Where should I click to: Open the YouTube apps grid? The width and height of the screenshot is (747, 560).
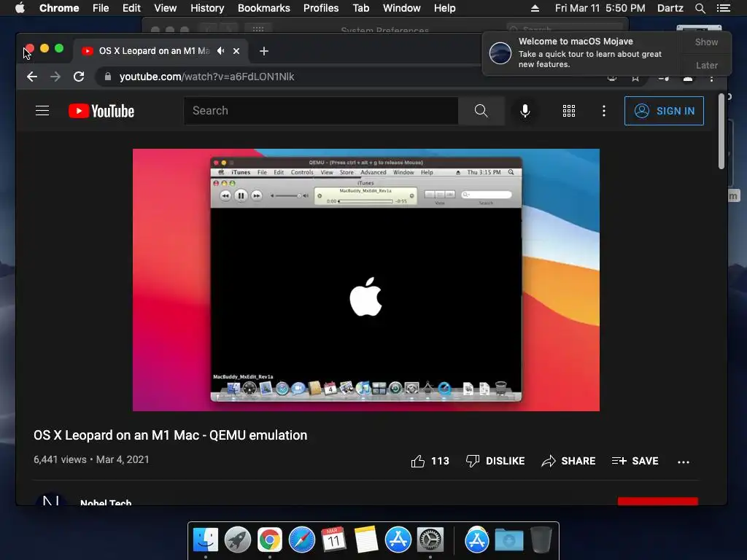point(569,111)
